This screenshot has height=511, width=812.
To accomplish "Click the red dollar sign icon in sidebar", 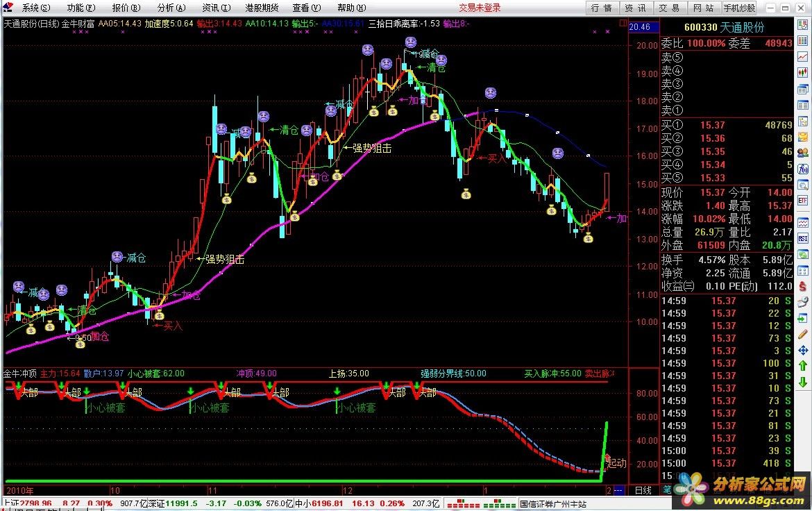I will pos(803,287).
